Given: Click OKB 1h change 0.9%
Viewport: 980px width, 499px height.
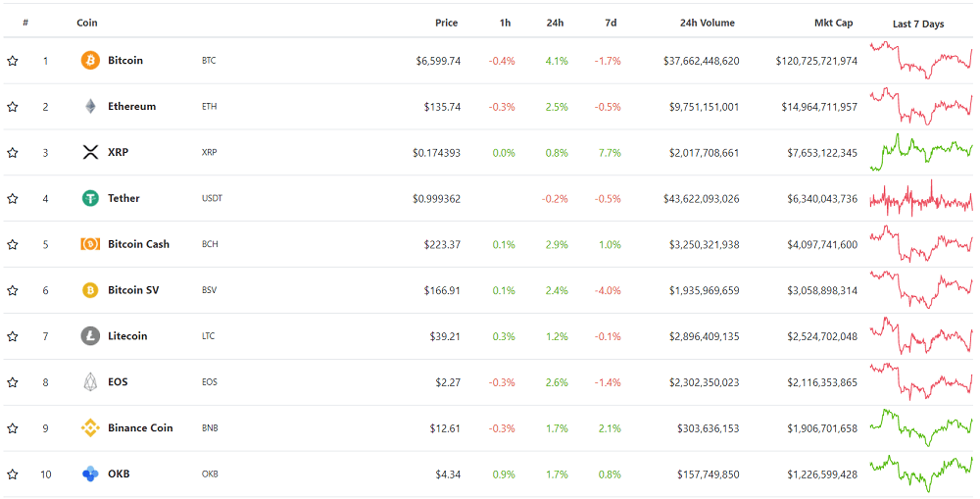Looking at the screenshot, I should click(x=504, y=474).
